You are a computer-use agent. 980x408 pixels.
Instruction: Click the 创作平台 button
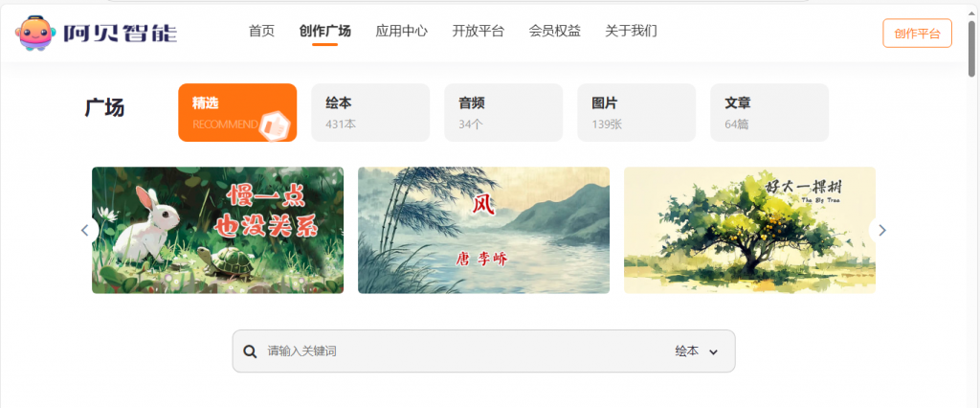917,34
